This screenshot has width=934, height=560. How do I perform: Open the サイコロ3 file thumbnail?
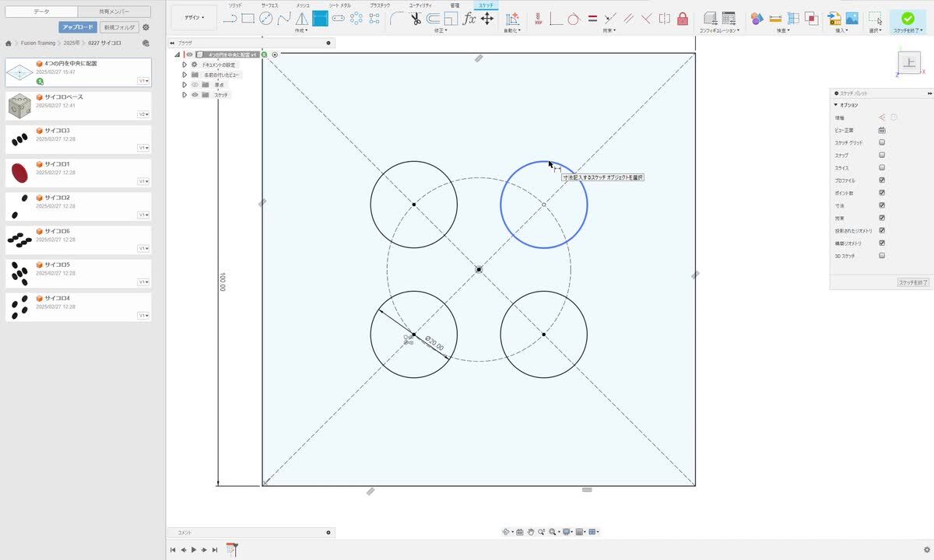coord(19,139)
